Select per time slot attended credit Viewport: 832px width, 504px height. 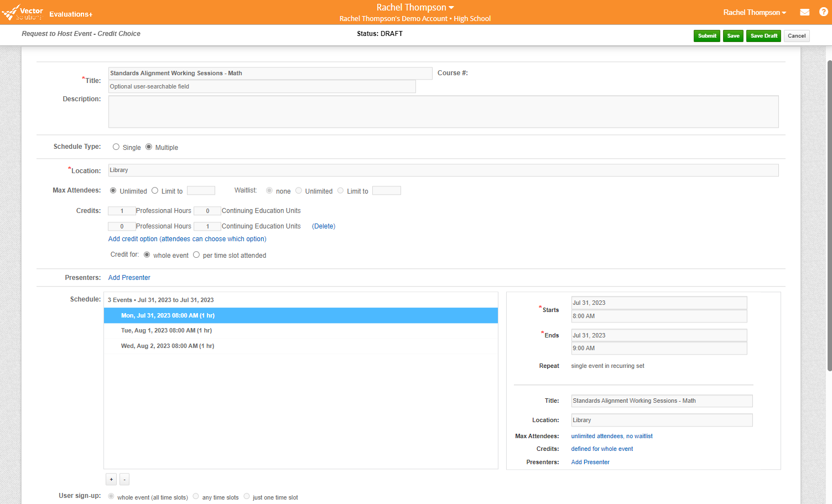click(196, 255)
